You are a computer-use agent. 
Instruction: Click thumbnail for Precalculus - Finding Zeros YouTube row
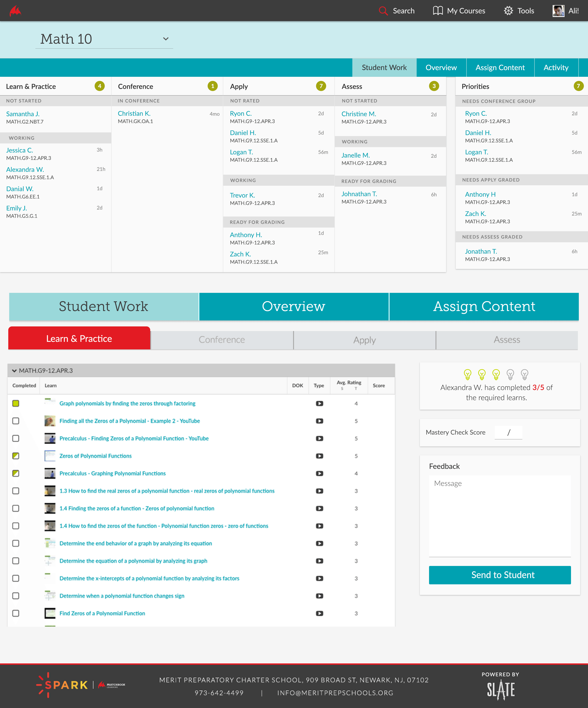[50, 438]
